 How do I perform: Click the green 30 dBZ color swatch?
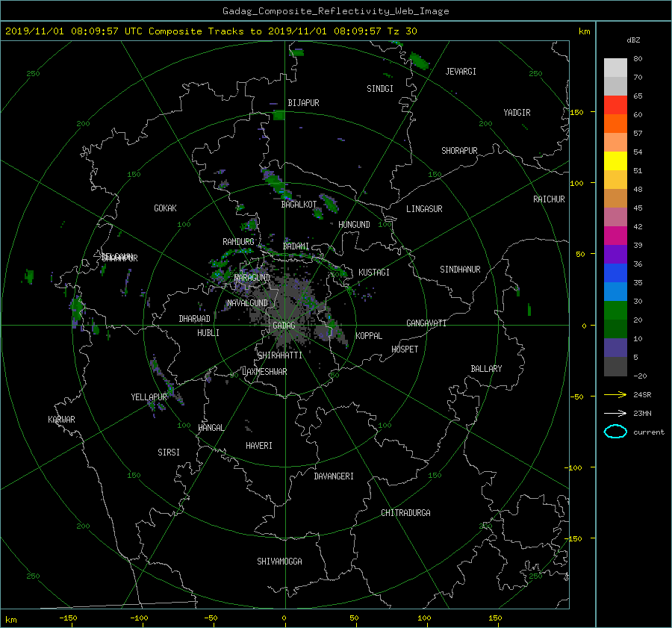tap(615, 310)
